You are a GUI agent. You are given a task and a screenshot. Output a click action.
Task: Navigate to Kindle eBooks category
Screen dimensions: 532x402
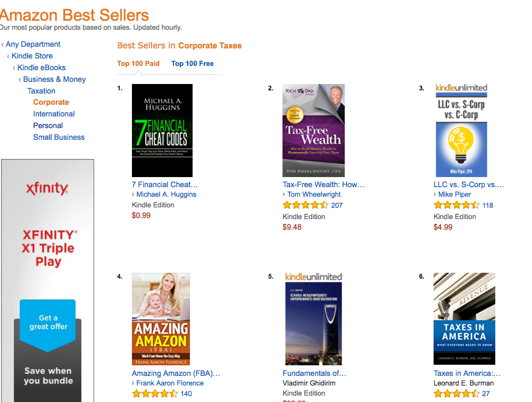tap(41, 68)
